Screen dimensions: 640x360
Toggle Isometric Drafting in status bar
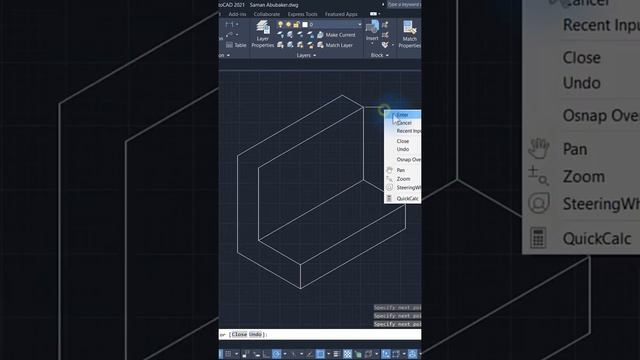(x=293, y=353)
